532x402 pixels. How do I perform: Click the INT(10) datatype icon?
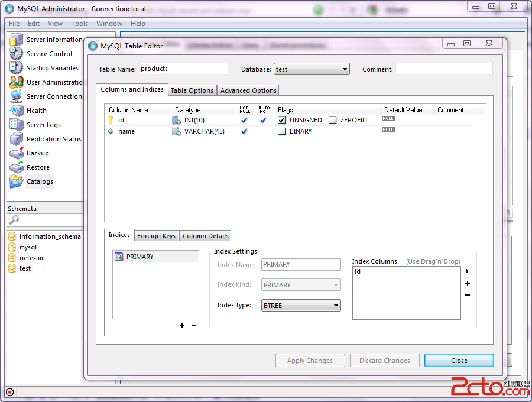[x=176, y=120]
